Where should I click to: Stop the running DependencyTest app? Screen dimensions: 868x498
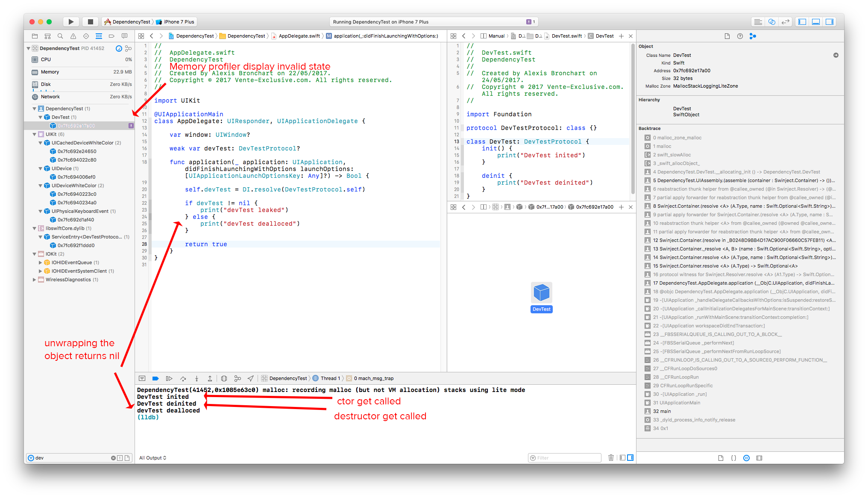(90, 22)
